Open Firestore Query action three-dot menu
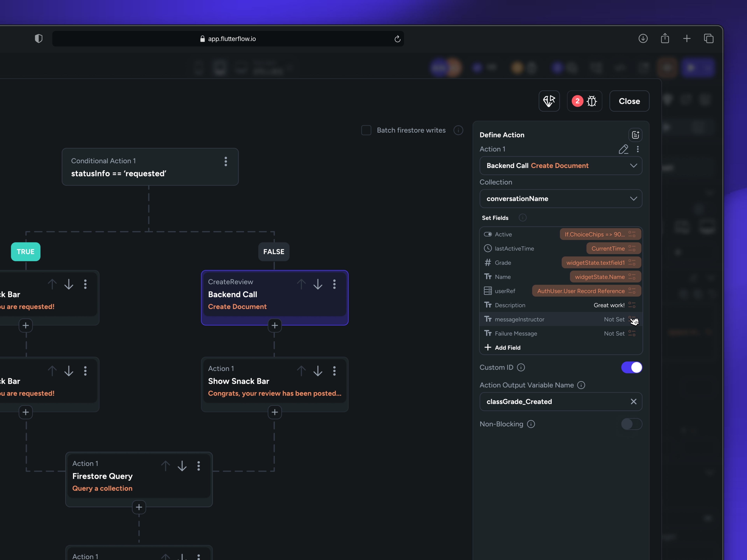Screen dimensions: 747x560 [199, 466]
